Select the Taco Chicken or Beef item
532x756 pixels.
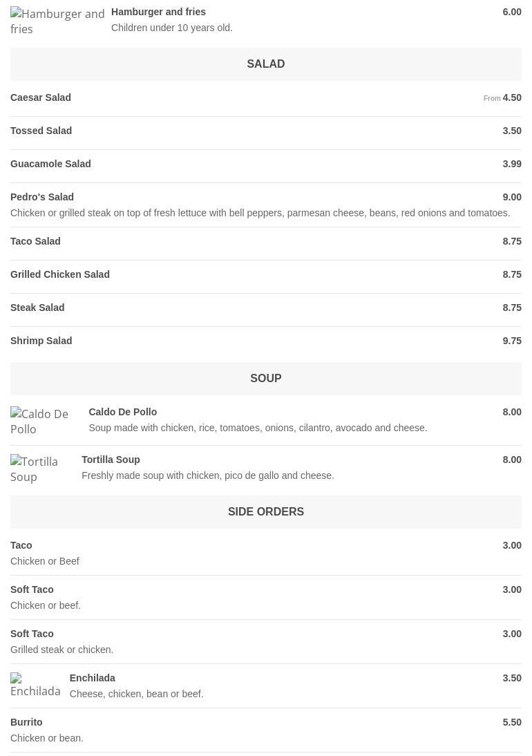click(21, 546)
